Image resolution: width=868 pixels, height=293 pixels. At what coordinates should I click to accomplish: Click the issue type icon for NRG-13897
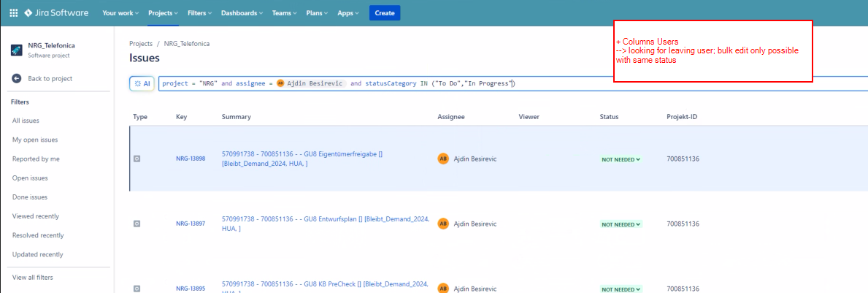point(137,224)
